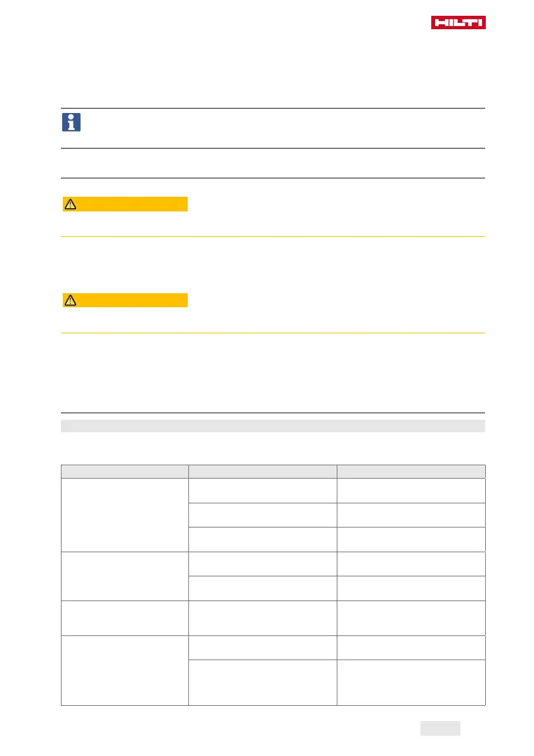Click the tall bottom cell in right column
This screenshot has height=756, width=534.
[x=411, y=683]
